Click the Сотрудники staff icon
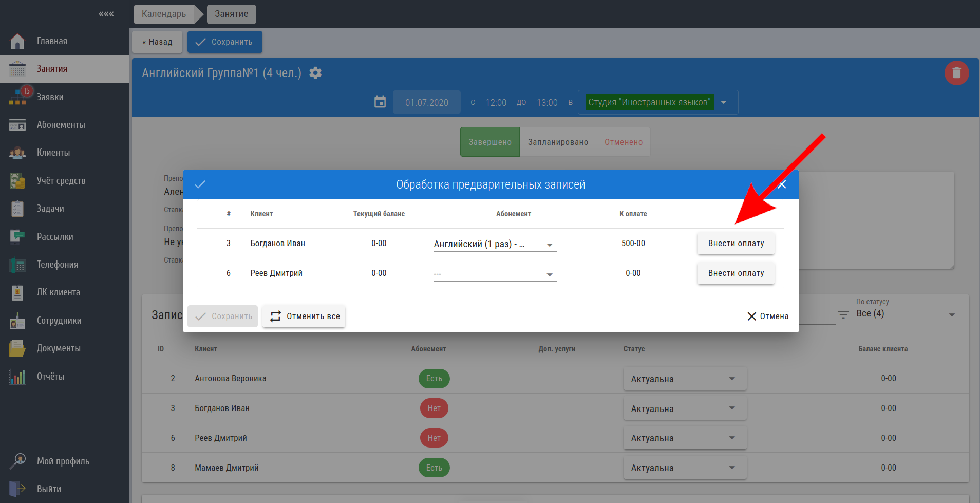 click(x=17, y=321)
